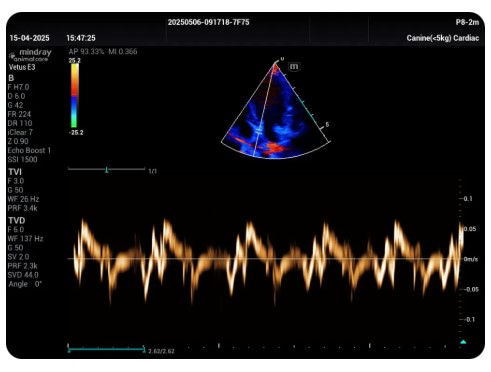Screen dimensions: 491x372
Task: Click the 0m/s baseline label
Action: (470, 259)
